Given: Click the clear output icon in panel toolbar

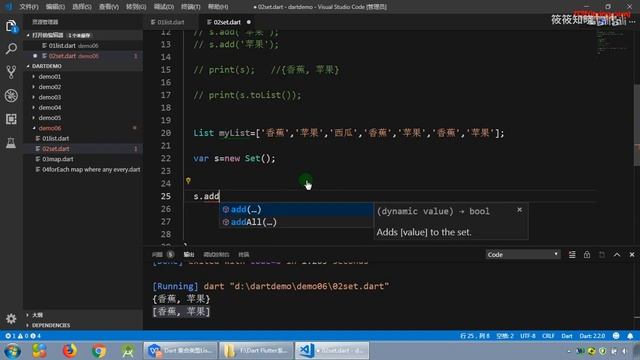Looking at the screenshot, I should click(x=572, y=254).
